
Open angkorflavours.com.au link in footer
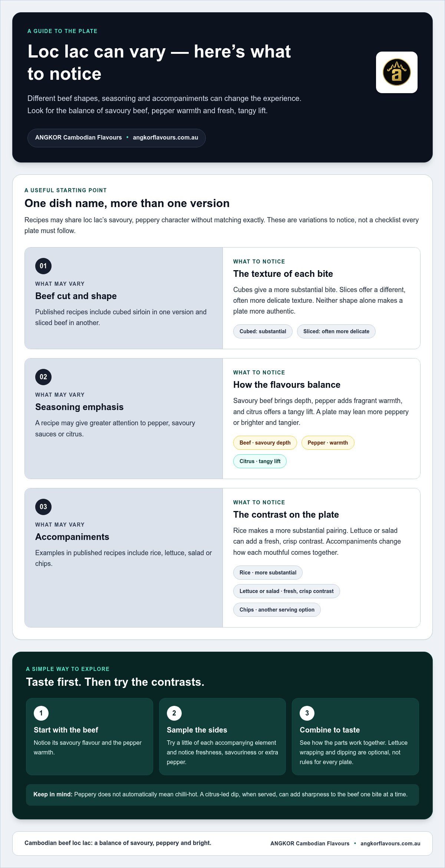point(390,844)
